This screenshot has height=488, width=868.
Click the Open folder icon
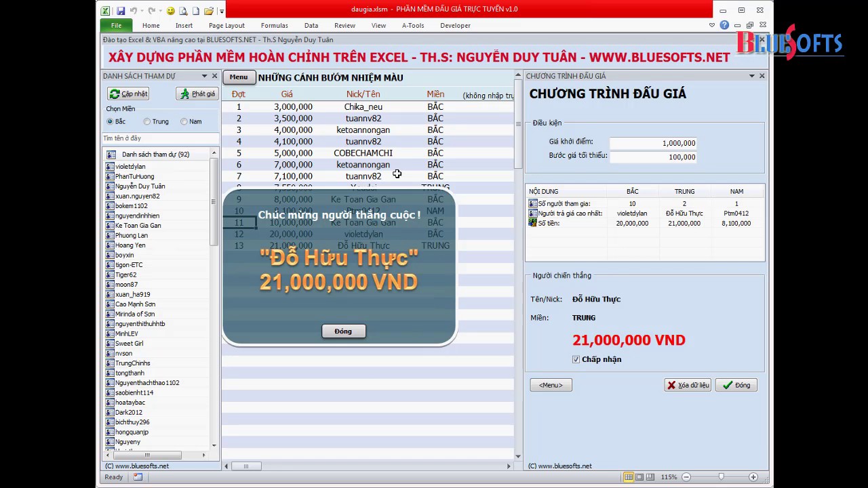click(208, 11)
